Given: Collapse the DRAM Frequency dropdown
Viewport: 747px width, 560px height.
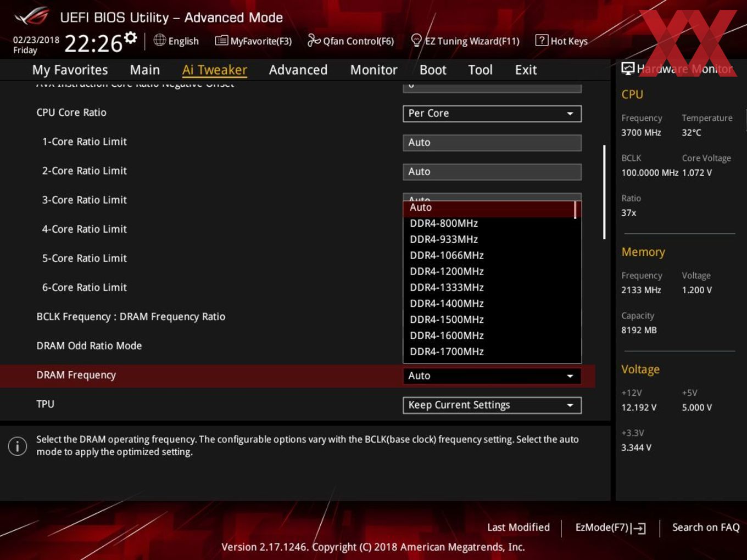Looking at the screenshot, I should coord(492,376).
